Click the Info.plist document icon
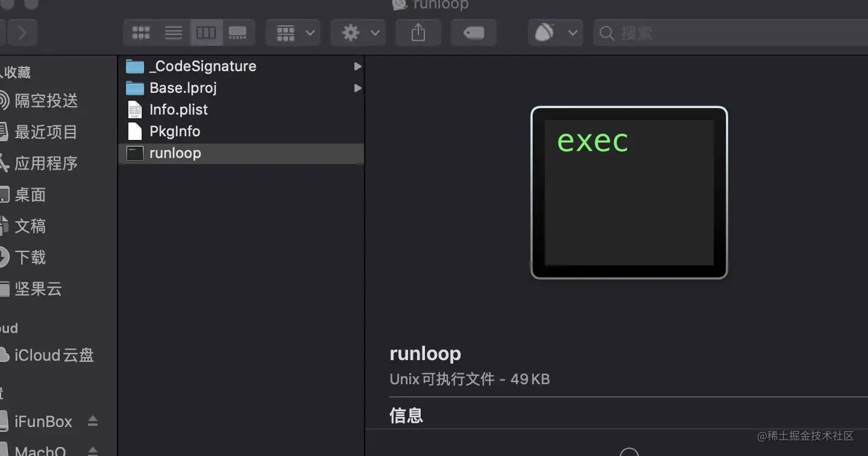This screenshot has width=868, height=456. click(135, 110)
